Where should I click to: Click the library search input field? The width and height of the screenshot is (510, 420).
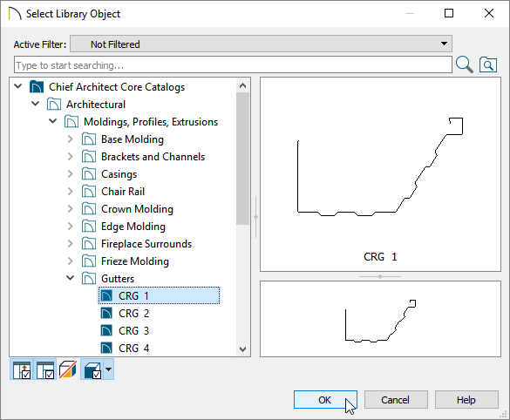click(x=233, y=64)
